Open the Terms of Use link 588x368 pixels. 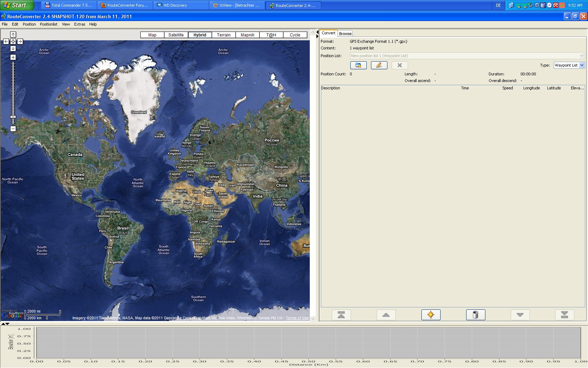297,318
